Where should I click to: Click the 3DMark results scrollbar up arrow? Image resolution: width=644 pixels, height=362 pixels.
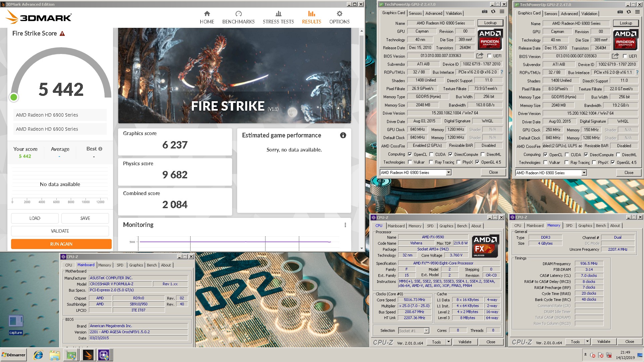tap(361, 31)
